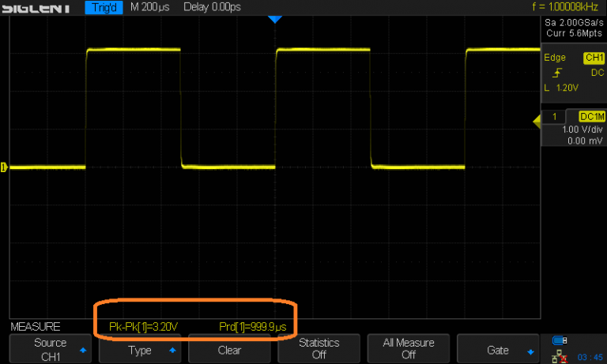Click the USB status icon
607x364 pixels.
pos(561,340)
